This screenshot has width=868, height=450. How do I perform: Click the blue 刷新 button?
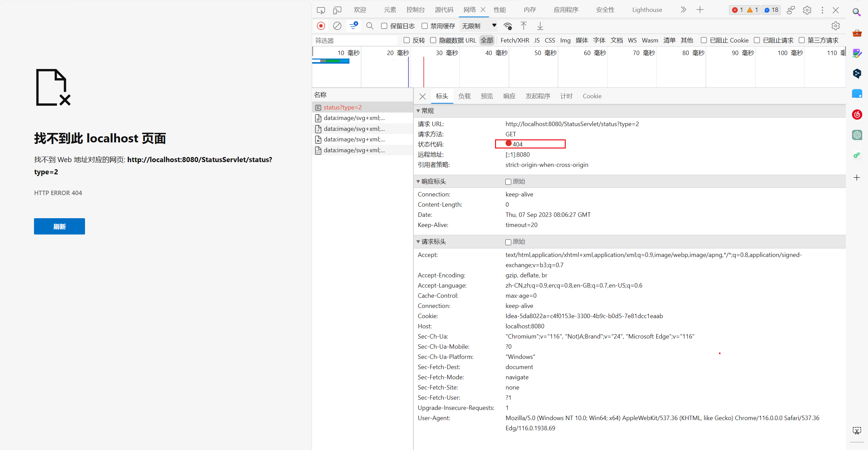[59, 226]
